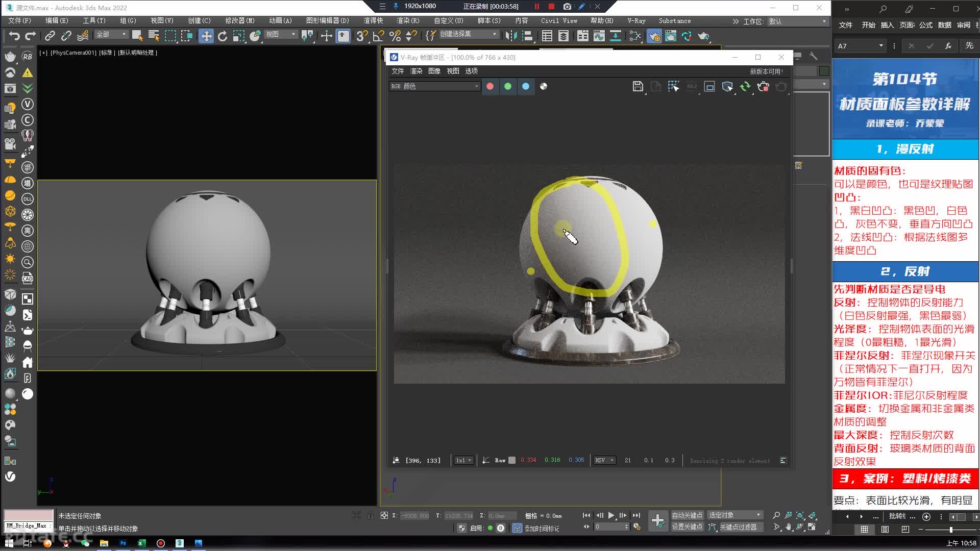Switch to the alpha/mono channel view
This screenshot has height=551, width=980.
pyautogui.click(x=544, y=86)
